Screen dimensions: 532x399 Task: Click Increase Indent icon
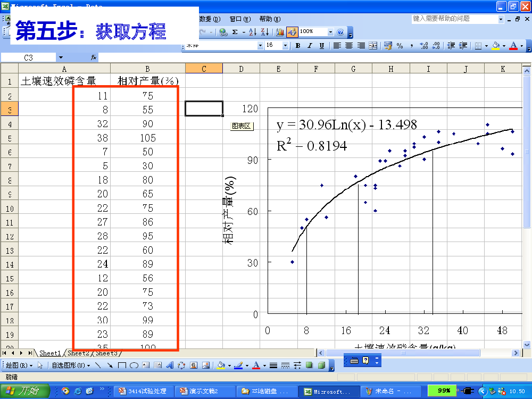pyautogui.click(x=463, y=45)
